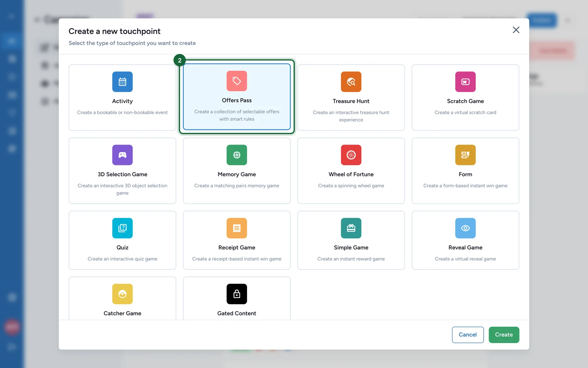Click the 'Wheel of Fortune' title
The width and height of the screenshot is (588, 368).
(x=351, y=174)
